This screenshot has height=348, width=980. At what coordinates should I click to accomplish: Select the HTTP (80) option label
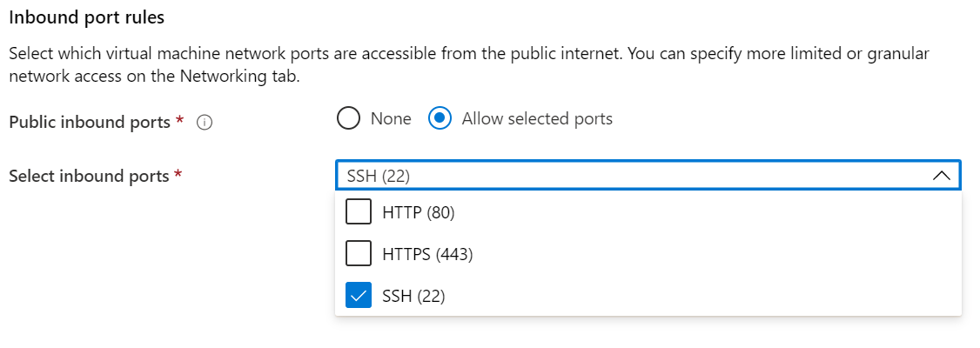point(419,211)
